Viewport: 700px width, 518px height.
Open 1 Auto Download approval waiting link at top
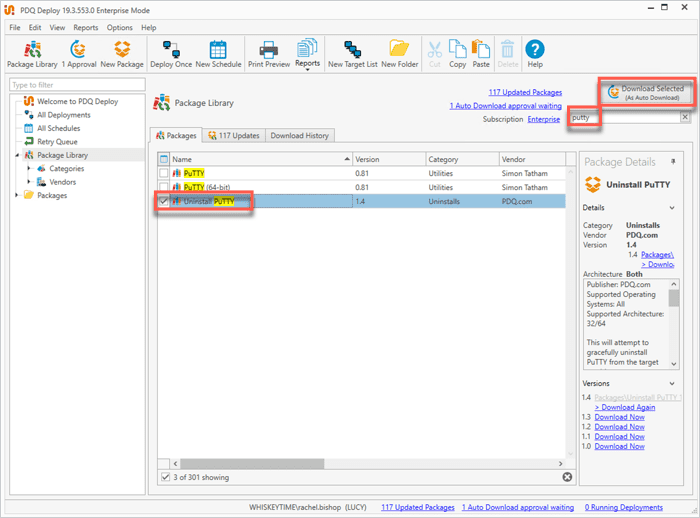pyautogui.click(x=505, y=106)
